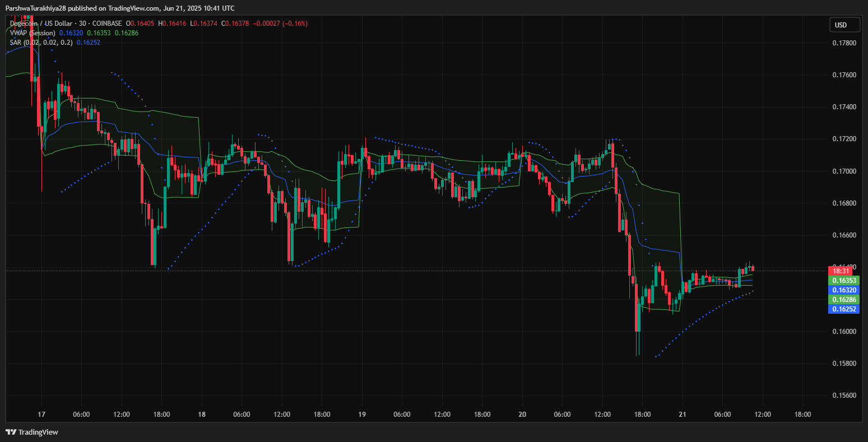Click date marker 19 on time axis
868x442 pixels.
[362, 415]
